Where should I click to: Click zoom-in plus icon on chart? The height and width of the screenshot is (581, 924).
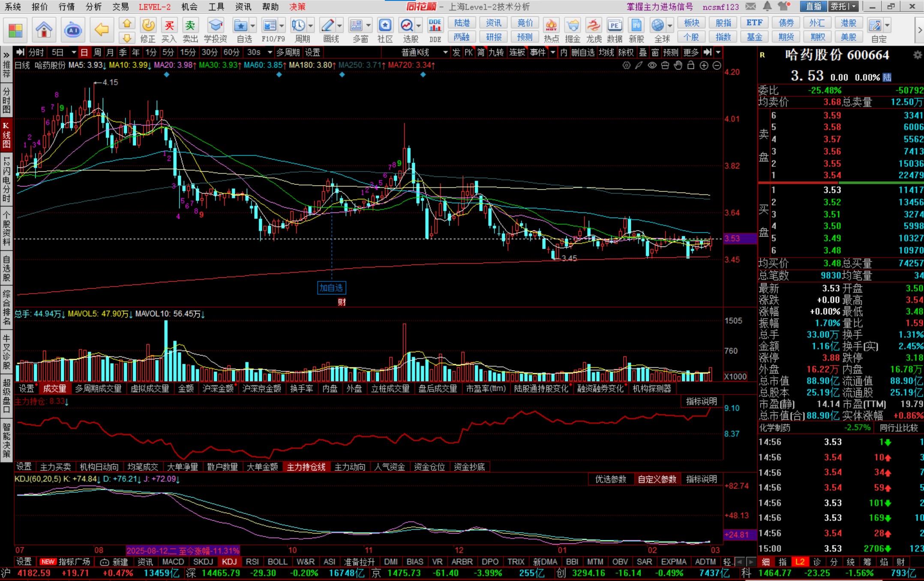[704, 66]
